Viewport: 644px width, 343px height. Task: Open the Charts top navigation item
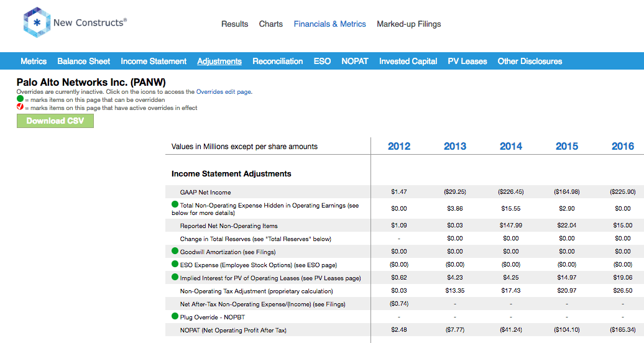[270, 24]
